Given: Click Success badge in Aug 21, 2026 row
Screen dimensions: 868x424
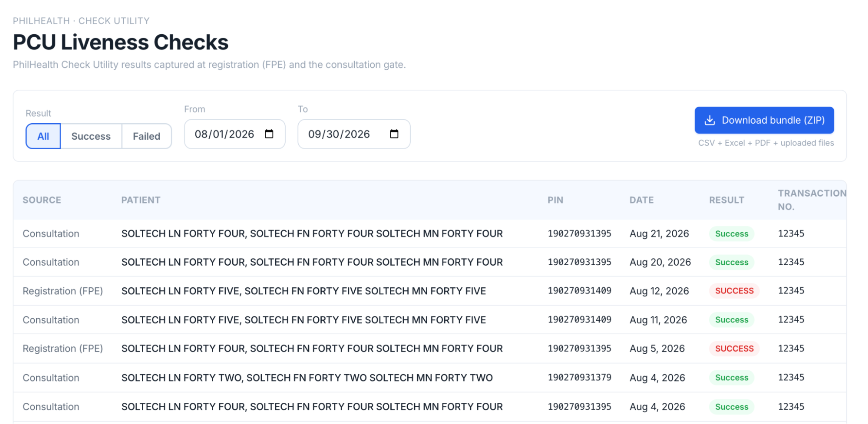Looking at the screenshot, I should coord(732,233).
